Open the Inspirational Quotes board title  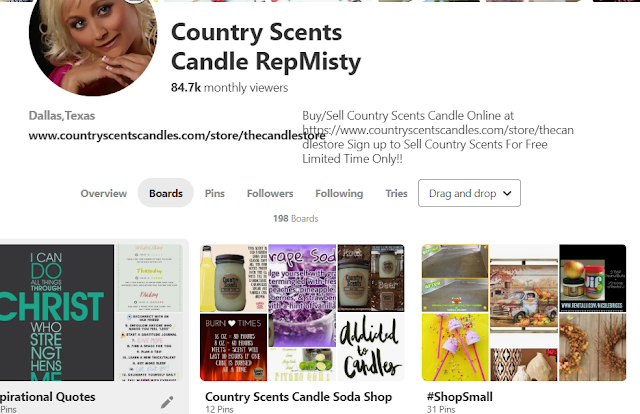(x=48, y=397)
